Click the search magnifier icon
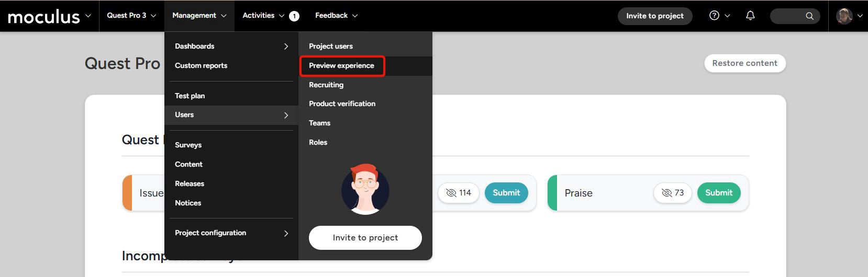 point(809,16)
